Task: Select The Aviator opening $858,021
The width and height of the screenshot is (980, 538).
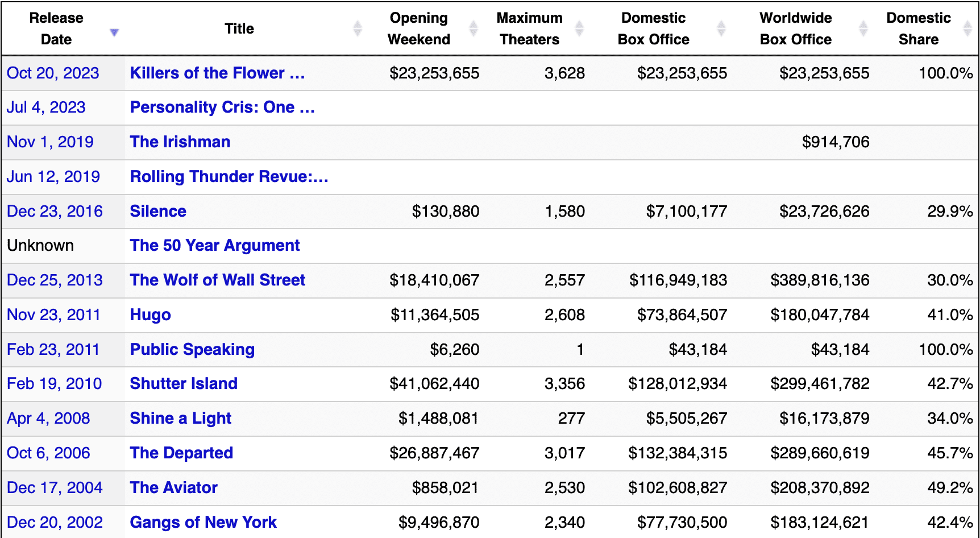Action: click(x=446, y=487)
